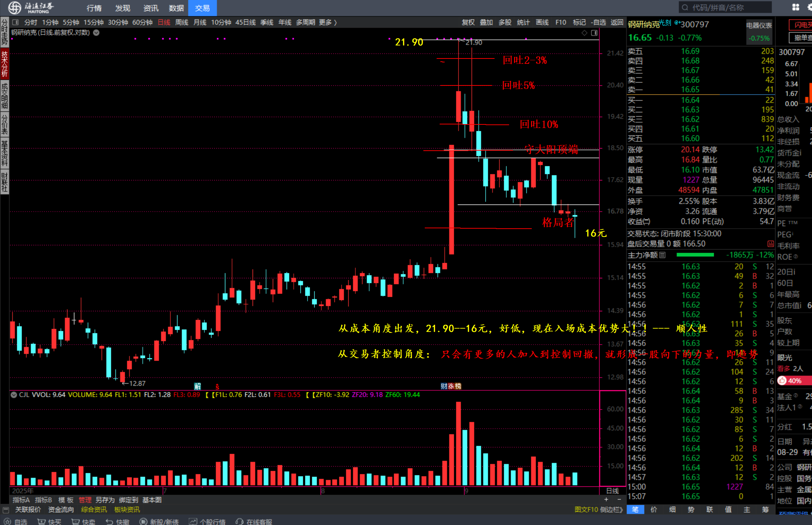The height and width of the screenshot is (525, 812).
Task: Select the 30分钟 period
Action: pyautogui.click(x=118, y=22)
